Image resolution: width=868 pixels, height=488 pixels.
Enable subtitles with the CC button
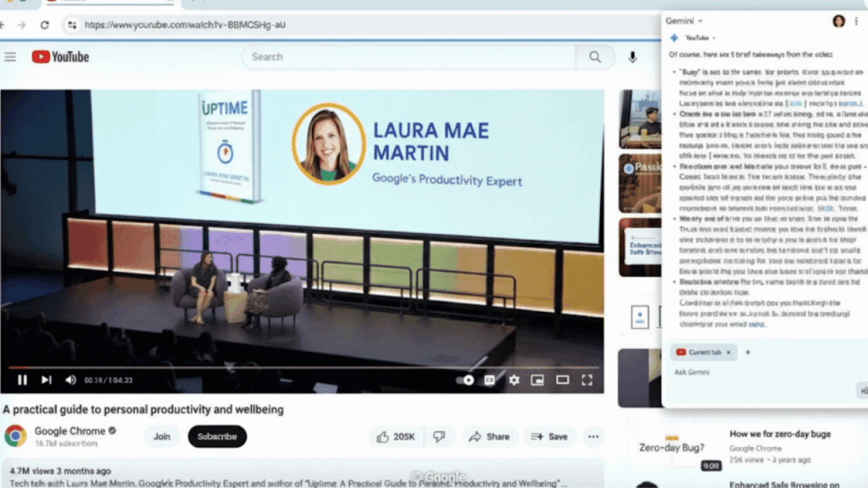coord(490,380)
